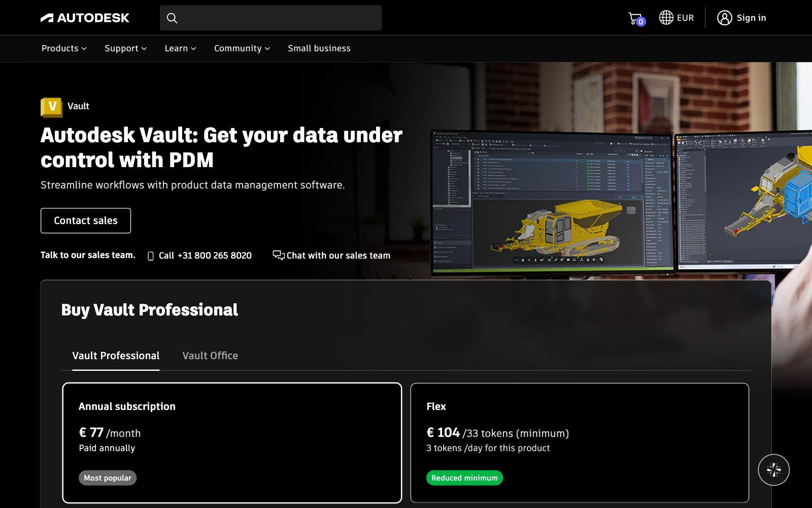The image size is (812, 508).
Task: Click the user account icon
Action: point(724,18)
